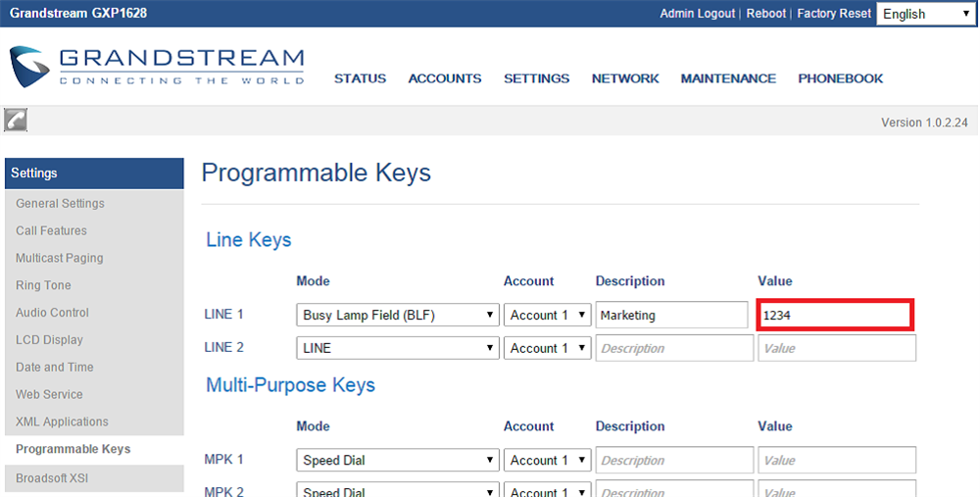The width and height of the screenshot is (980, 497).
Task: Open Audio Control settings
Action: point(53,313)
